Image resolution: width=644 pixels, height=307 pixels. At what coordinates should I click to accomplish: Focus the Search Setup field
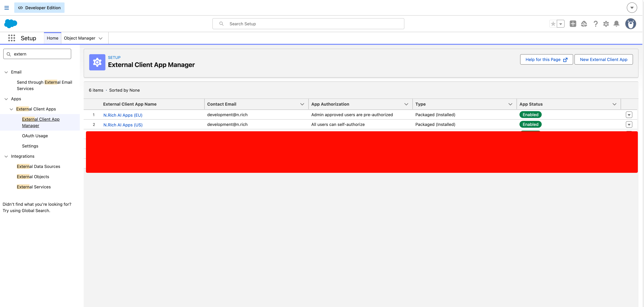[x=308, y=24]
